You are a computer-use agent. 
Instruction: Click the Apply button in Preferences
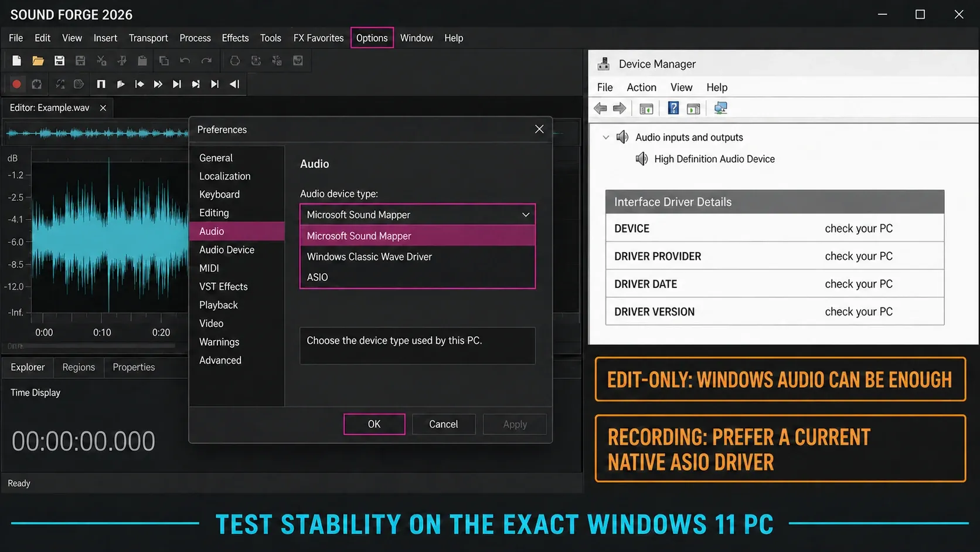515,424
